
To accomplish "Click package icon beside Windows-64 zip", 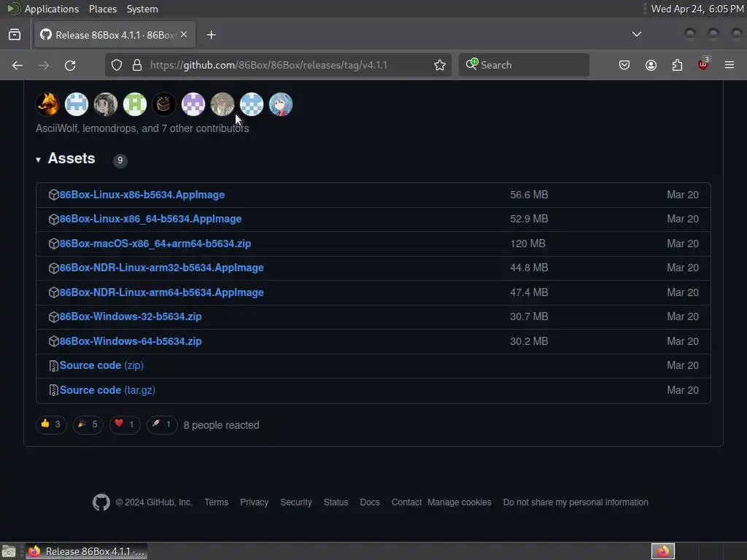I will (x=53, y=341).
